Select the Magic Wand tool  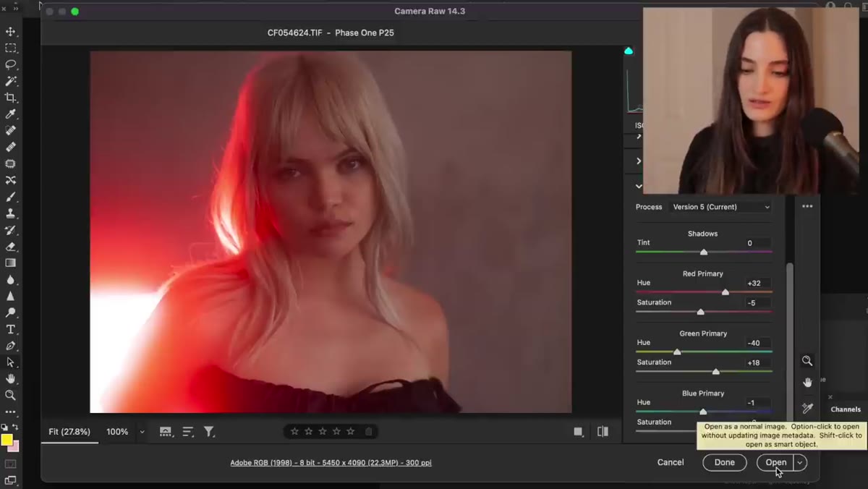point(11,81)
